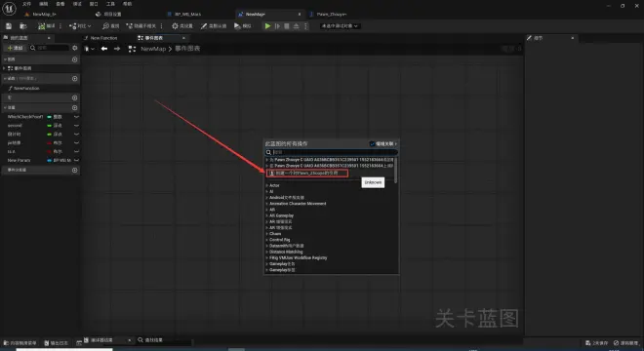
Task: Select the WhichCheckPoint variable
Action: pos(25,117)
